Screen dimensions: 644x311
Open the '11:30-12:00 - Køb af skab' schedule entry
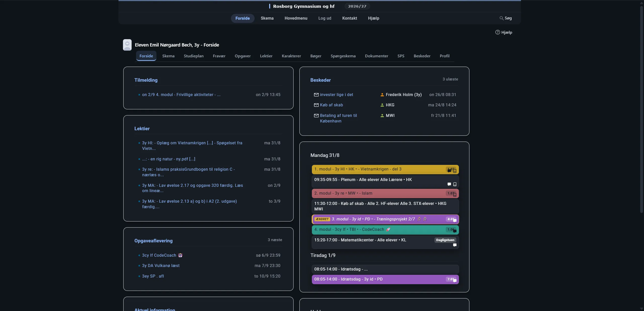tap(385, 206)
